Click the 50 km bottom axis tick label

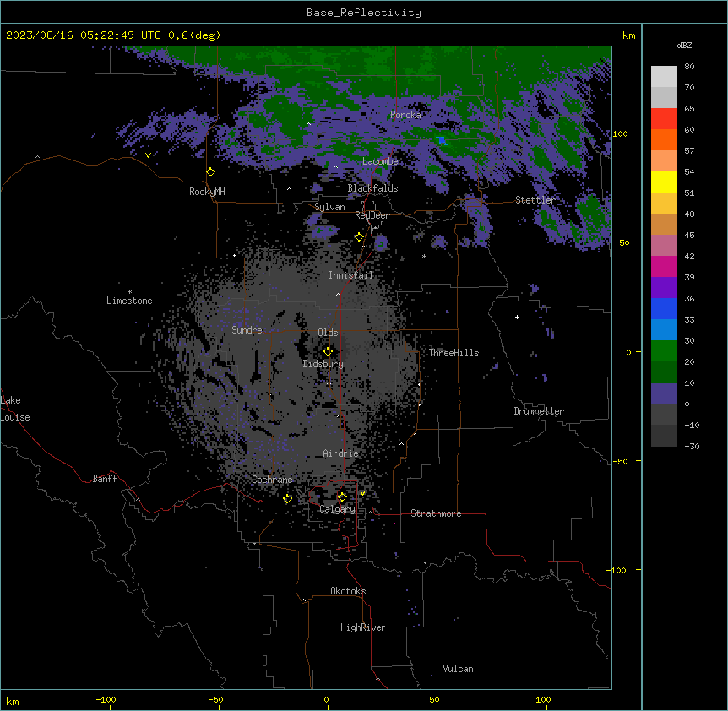coord(434,699)
